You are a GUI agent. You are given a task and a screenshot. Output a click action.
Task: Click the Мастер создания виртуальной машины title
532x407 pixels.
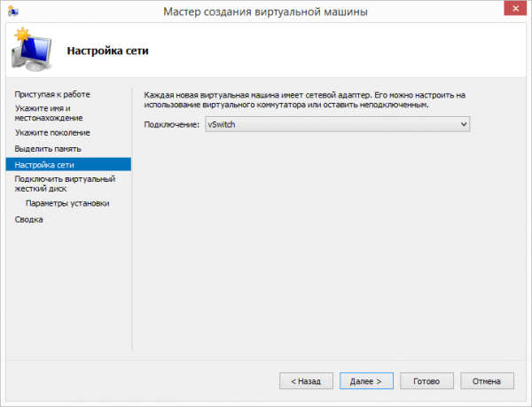tap(265, 12)
